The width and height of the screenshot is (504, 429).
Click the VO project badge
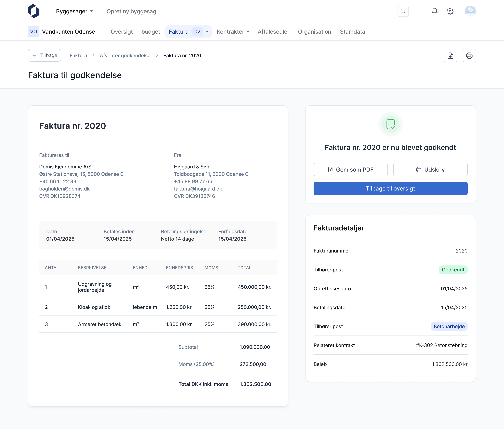[x=34, y=32]
